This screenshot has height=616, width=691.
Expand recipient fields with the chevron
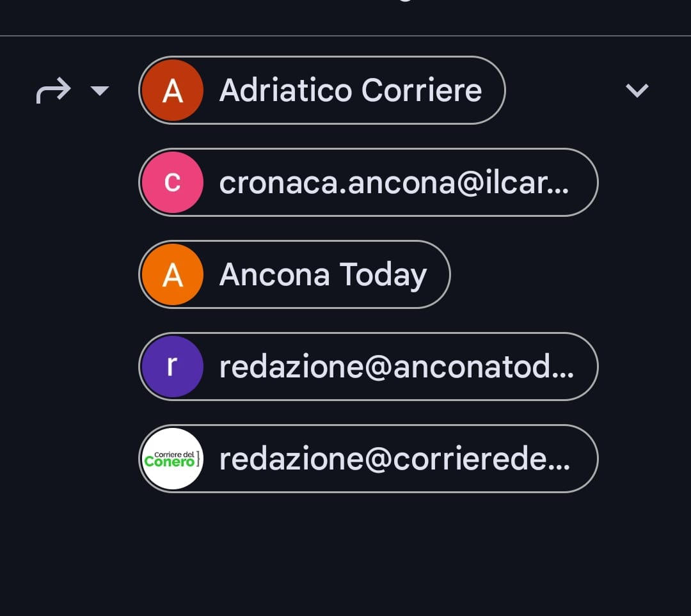(637, 91)
